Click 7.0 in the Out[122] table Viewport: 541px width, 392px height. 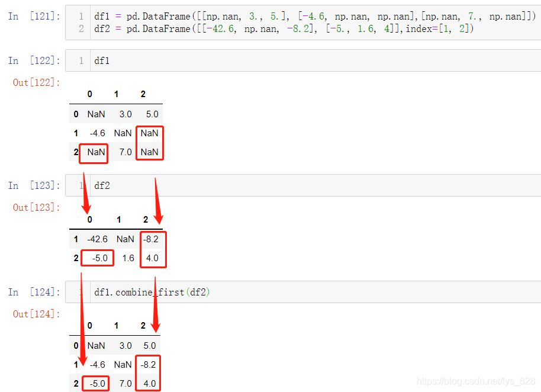coord(125,152)
